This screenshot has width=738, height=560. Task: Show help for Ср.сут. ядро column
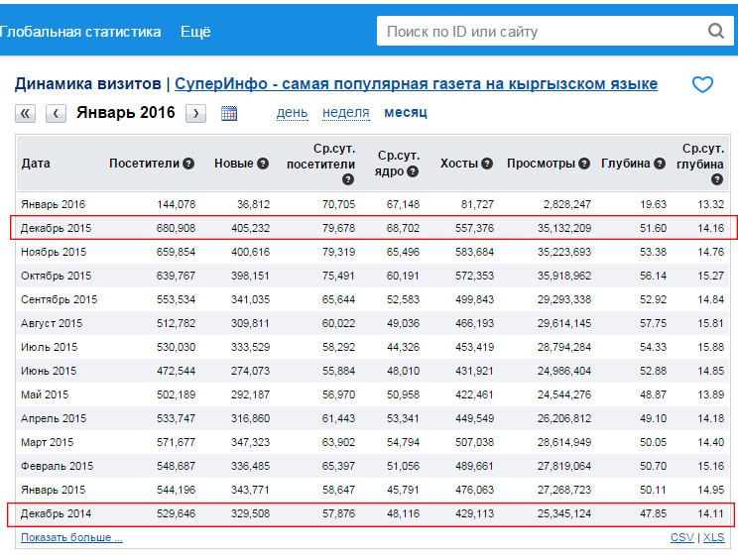click(413, 171)
